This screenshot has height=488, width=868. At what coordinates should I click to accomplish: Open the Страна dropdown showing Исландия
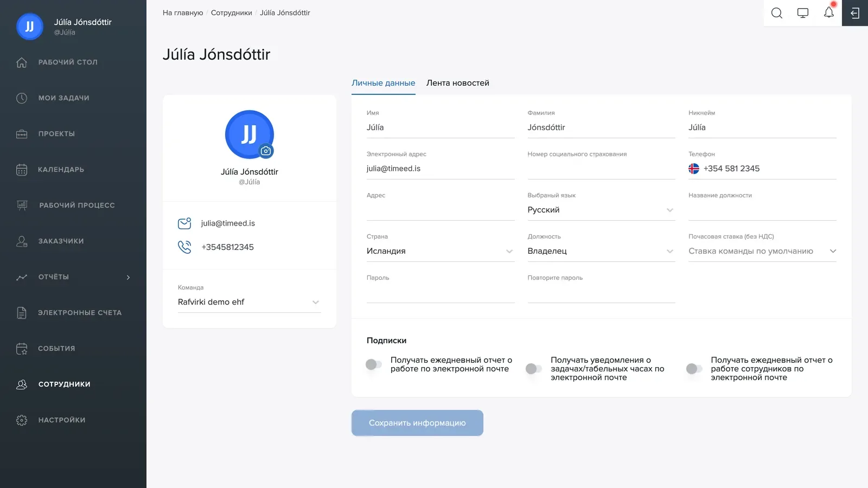441,251
